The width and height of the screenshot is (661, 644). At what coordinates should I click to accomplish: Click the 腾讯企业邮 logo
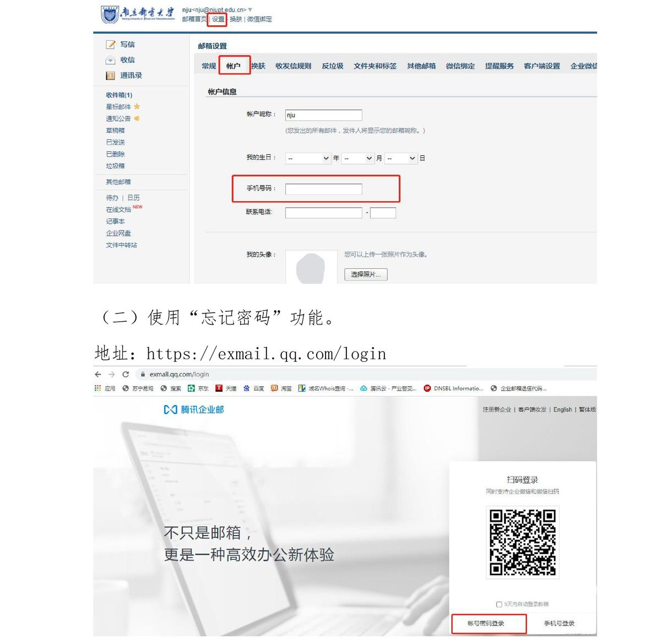pos(194,410)
